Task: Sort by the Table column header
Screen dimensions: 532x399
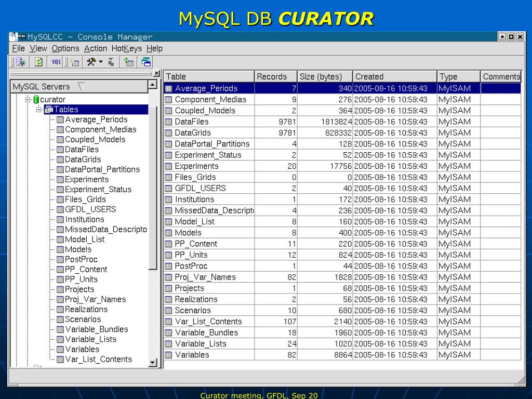Action: coord(209,77)
